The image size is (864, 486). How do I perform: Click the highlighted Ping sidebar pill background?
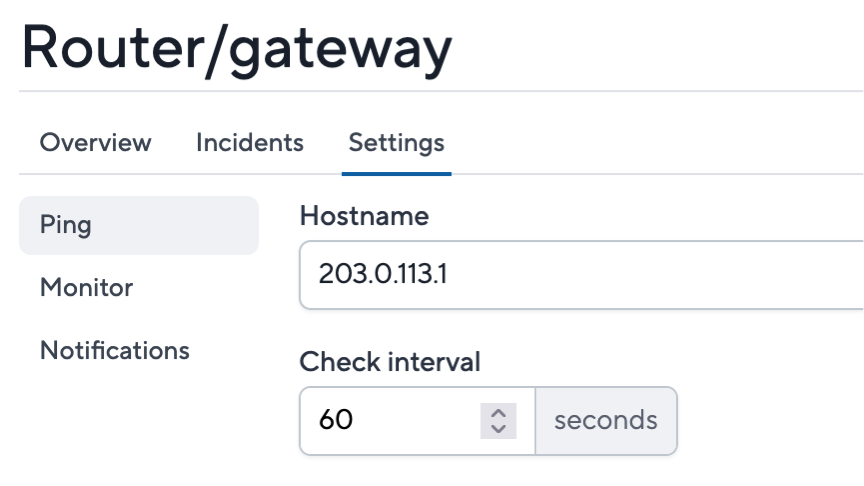tap(176, 225)
